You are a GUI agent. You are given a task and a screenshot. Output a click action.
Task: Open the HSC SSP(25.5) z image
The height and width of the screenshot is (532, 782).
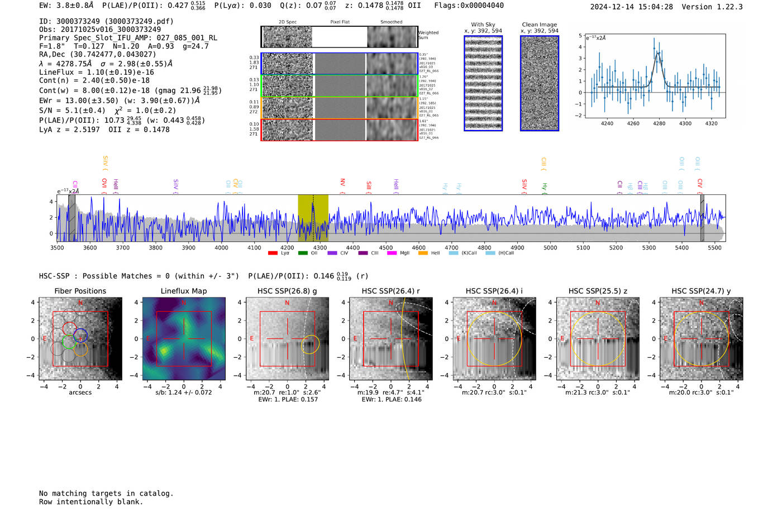[598, 339]
